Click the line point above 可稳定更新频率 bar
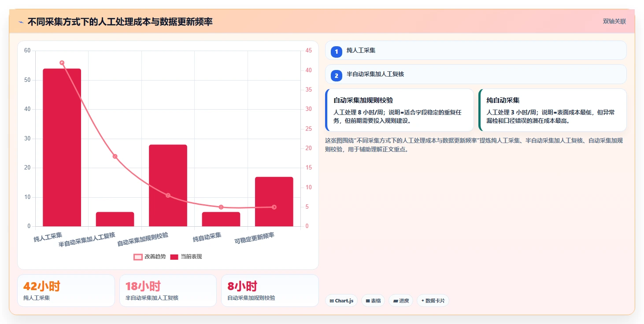This screenshot has height=324, width=644. pos(274,207)
